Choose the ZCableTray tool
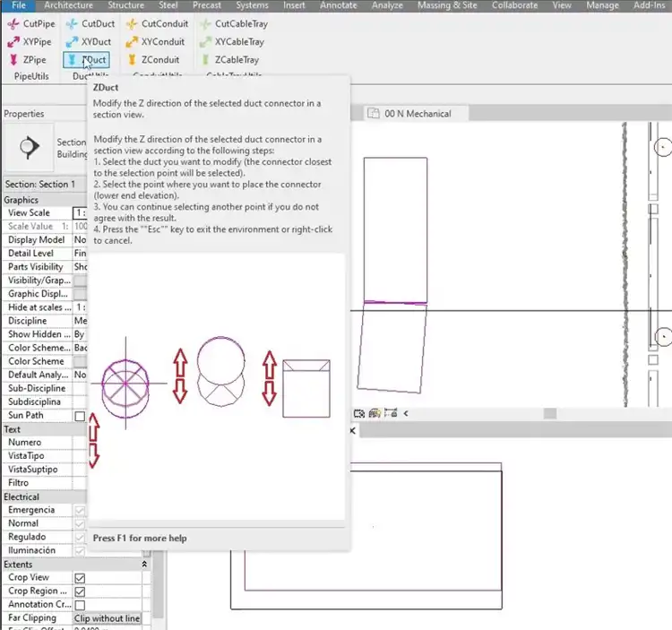672x630 pixels. point(229,60)
